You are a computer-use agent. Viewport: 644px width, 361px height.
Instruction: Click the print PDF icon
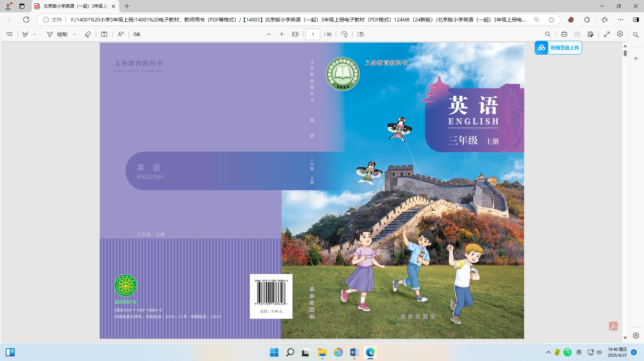564,34
